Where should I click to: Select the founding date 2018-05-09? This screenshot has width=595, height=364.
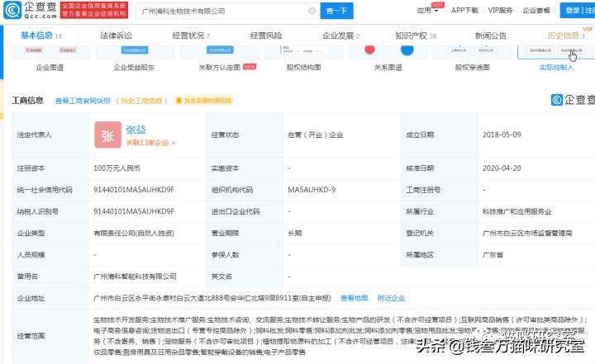coord(502,135)
